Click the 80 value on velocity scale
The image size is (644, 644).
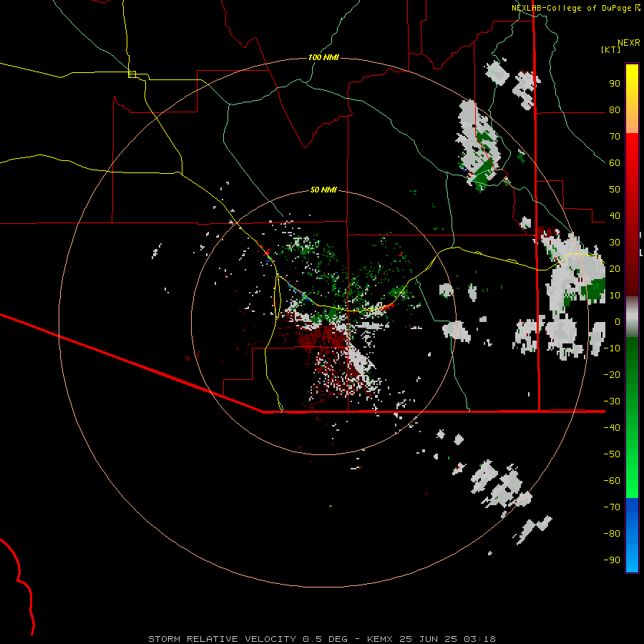pyautogui.click(x=615, y=109)
